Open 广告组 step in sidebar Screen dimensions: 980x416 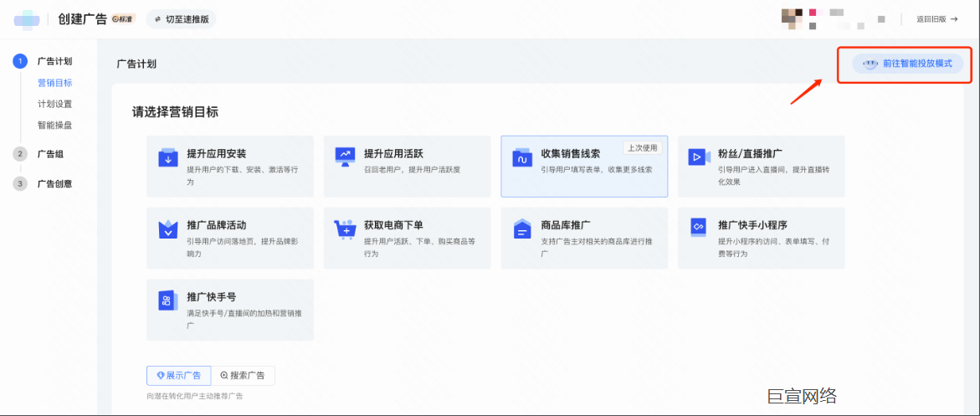click(x=50, y=155)
